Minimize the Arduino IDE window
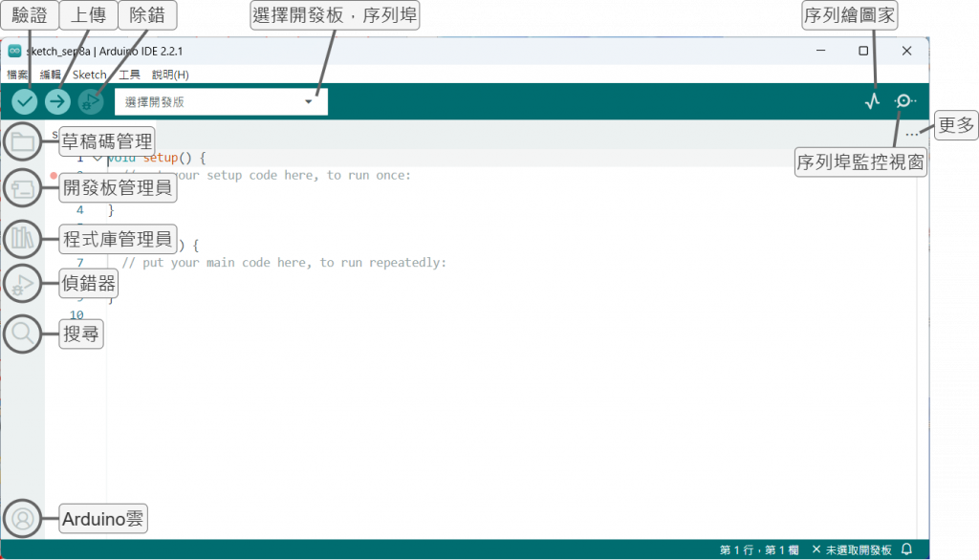 (x=820, y=51)
